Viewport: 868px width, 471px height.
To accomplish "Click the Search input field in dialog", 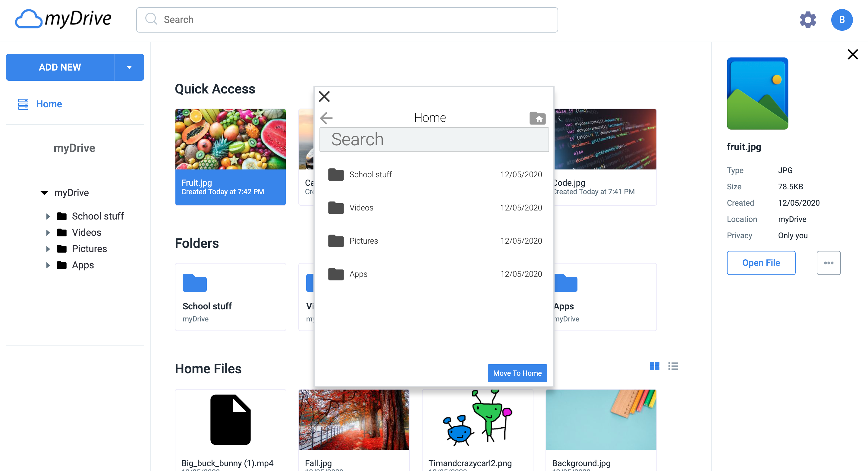I will (x=434, y=139).
